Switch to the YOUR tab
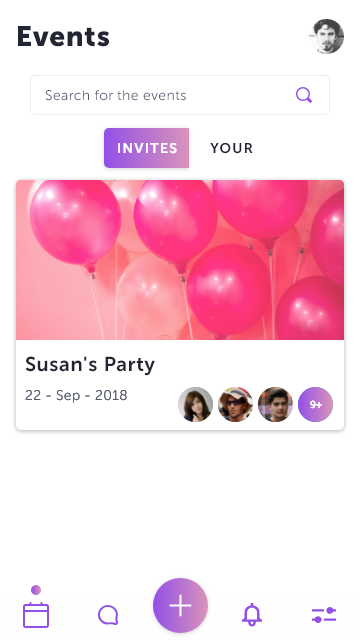360x640 pixels. tap(231, 148)
